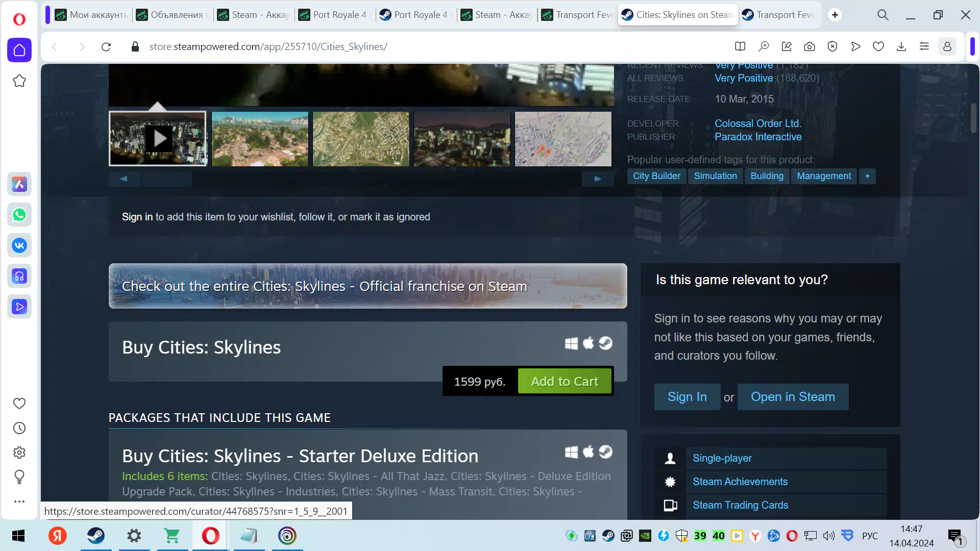The width and height of the screenshot is (980, 551).
Task: Open a new tab with plus button
Action: pos(835,15)
